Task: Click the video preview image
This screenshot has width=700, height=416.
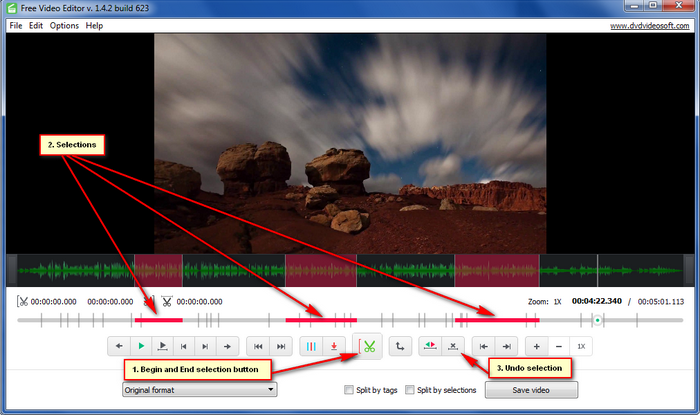Action: click(x=350, y=144)
